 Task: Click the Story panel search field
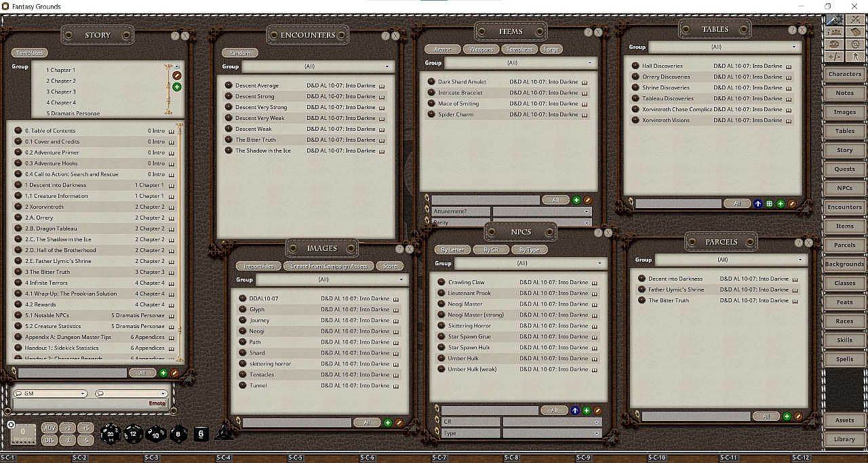coord(72,373)
